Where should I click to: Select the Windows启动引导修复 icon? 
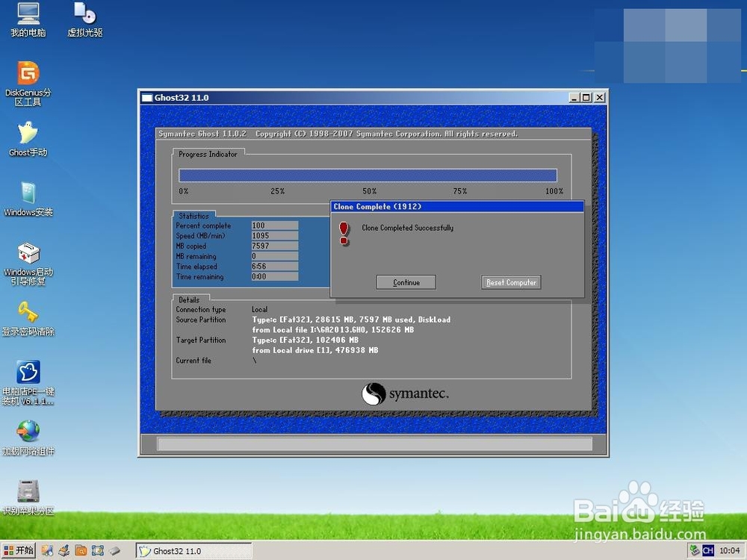(28, 264)
